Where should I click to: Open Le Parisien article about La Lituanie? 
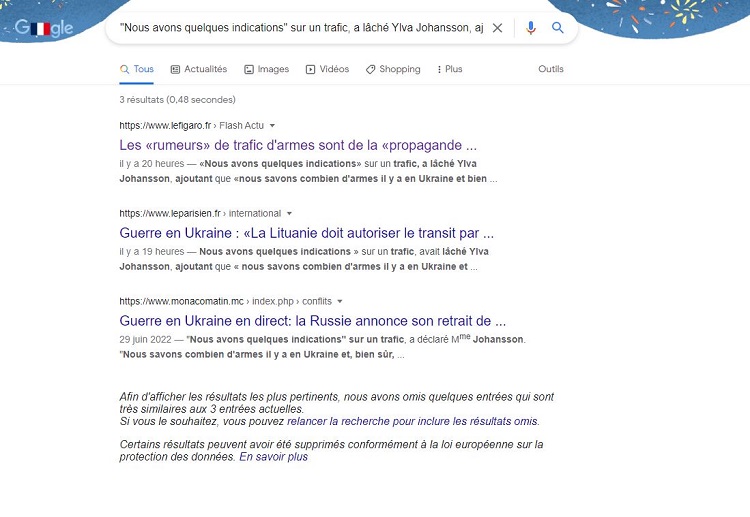pyautogui.click(x=306, y=233)
